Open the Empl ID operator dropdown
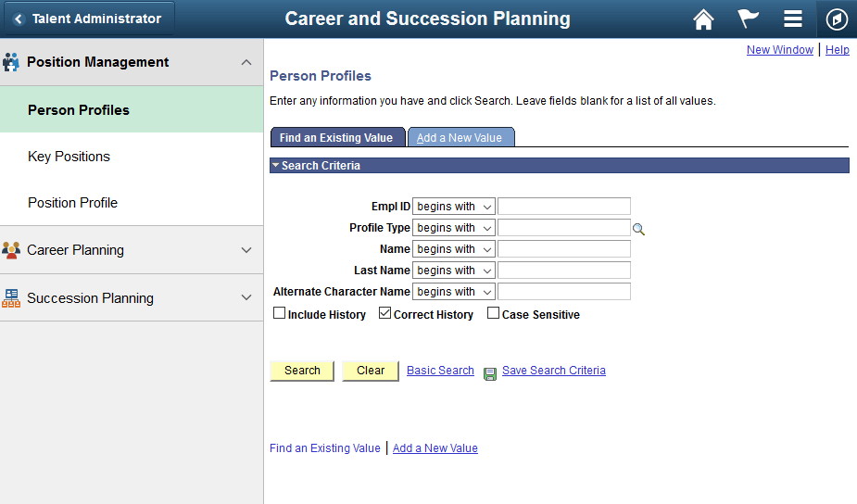Screen dimensions: 857x504 454,207
